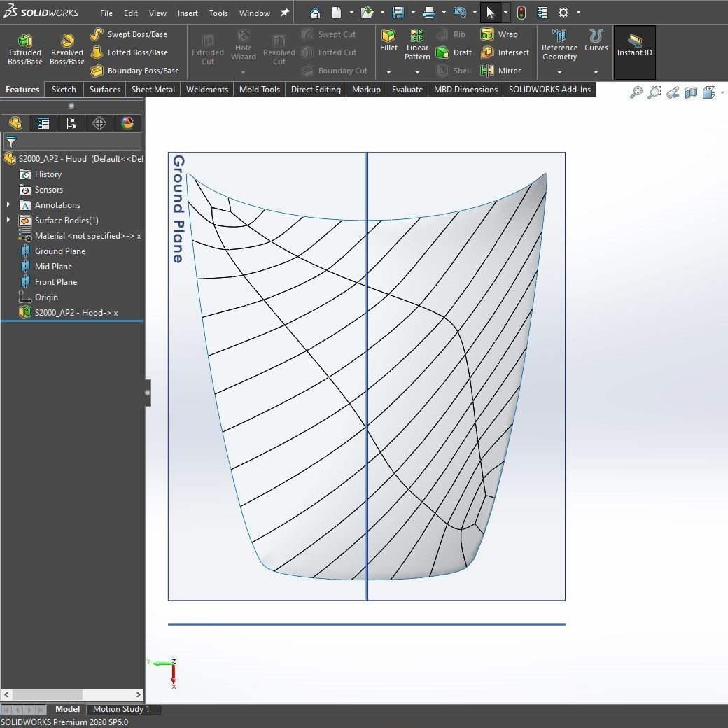728x728 pixels.
Task: Switch to the Evaluate tab
Action: click(407, 89)
